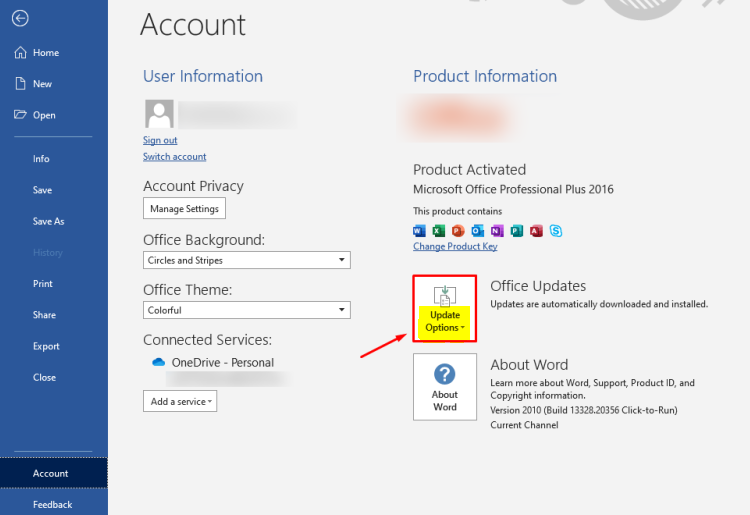The height and width of the screenshot is (515, 750).
Task: Click Close in the sidebar
Action: point(44,377)
